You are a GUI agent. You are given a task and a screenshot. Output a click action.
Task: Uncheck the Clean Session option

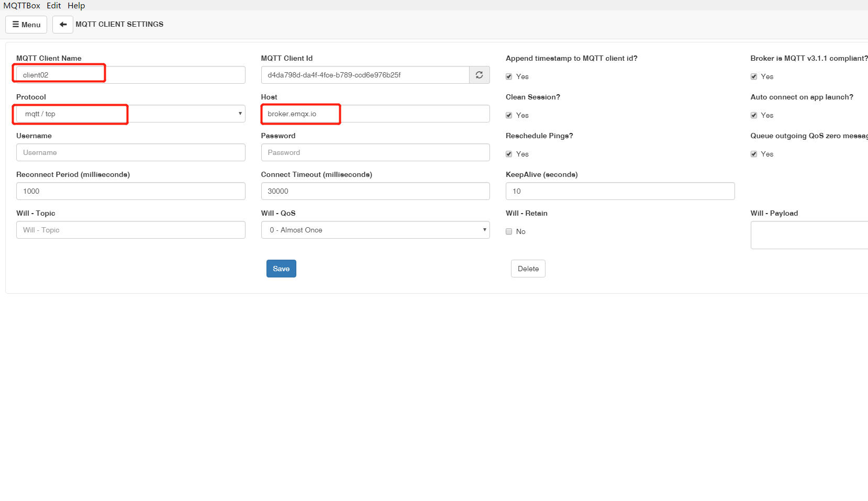point(509,115)
